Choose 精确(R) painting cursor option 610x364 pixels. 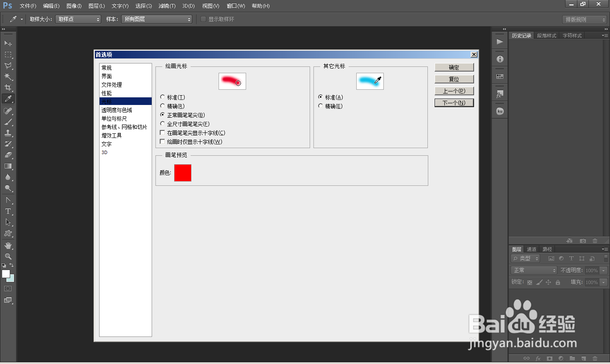coord(172,106)
